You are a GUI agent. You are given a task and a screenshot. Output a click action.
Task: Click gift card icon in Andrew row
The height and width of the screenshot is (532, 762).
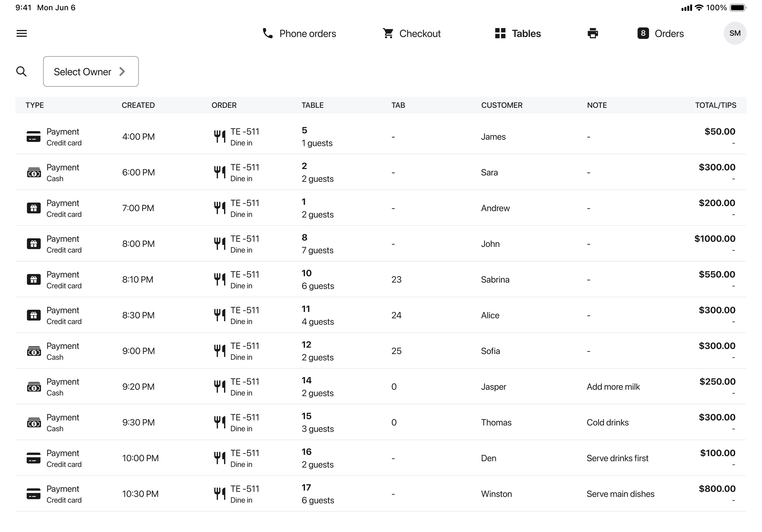34,208
